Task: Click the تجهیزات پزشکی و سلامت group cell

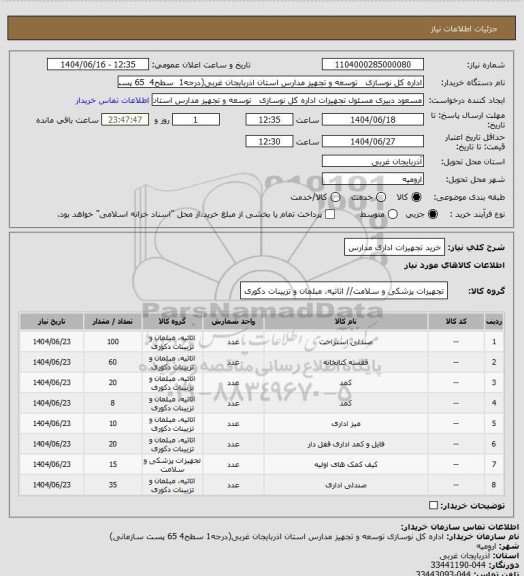Action: pos(172,465)
